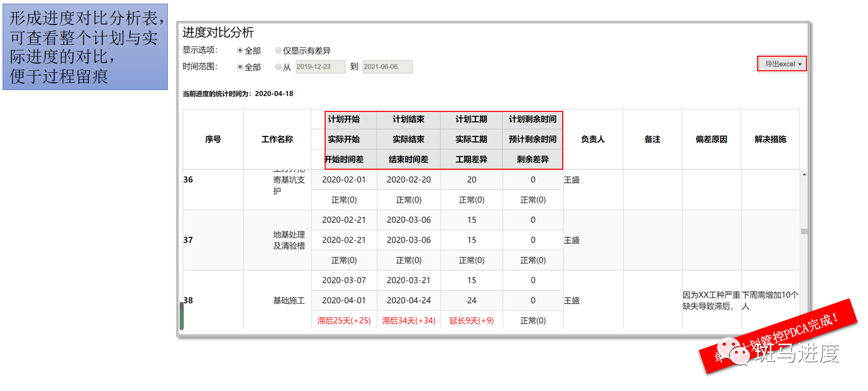Click 实际结束 column header
This screenshot has width=868, height=391.
(408, 139)
